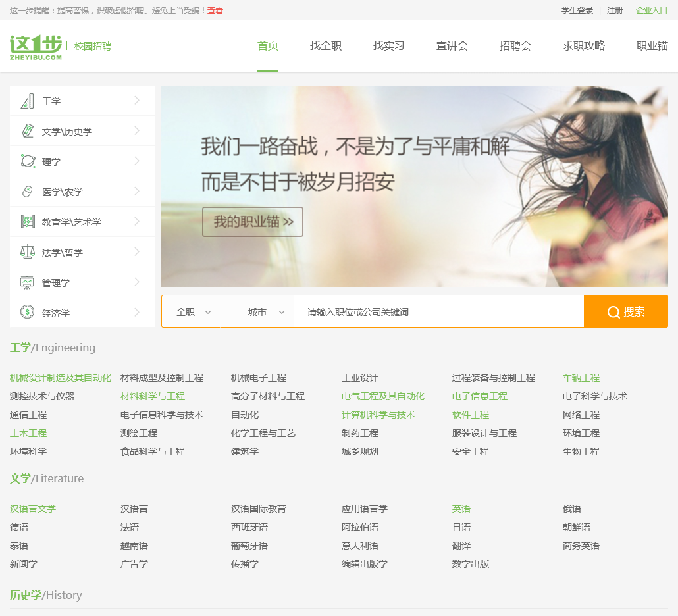Expand the 教育学\艺术学 category arrow
The width and height of the screenshot is (678, 616).
(x=137, y=221)
